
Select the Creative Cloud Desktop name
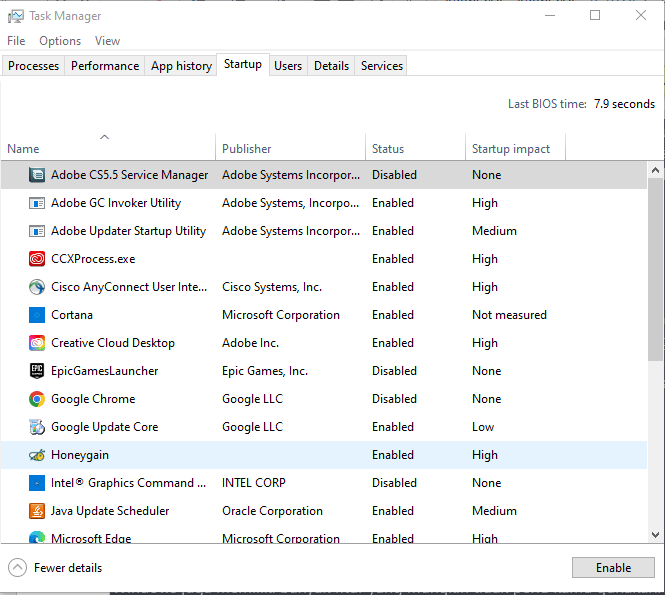pyautogui.click(x=113, y=343)
